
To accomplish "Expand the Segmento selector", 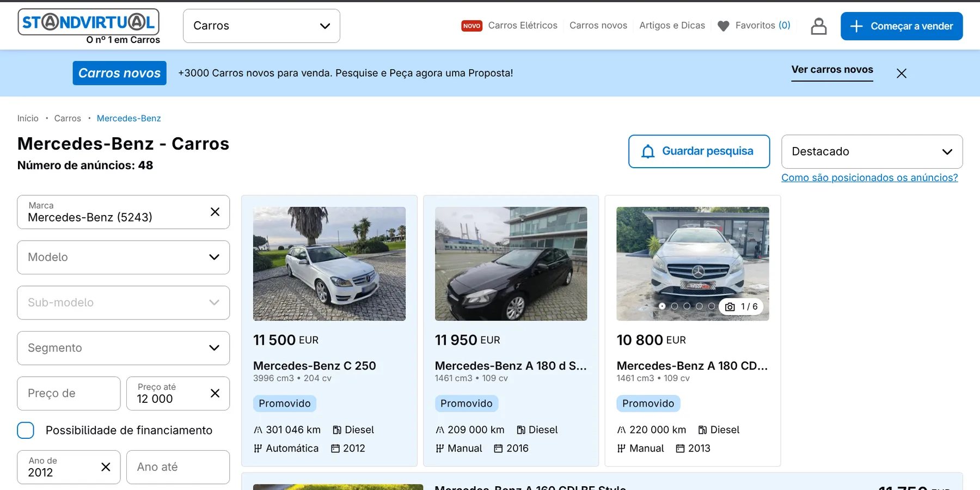I will (123, 348).
